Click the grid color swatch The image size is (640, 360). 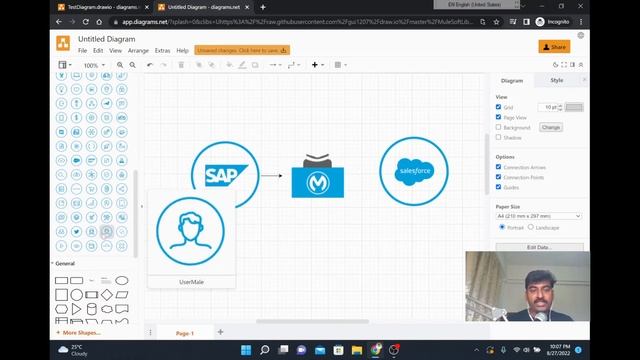[x=574, y=107]
